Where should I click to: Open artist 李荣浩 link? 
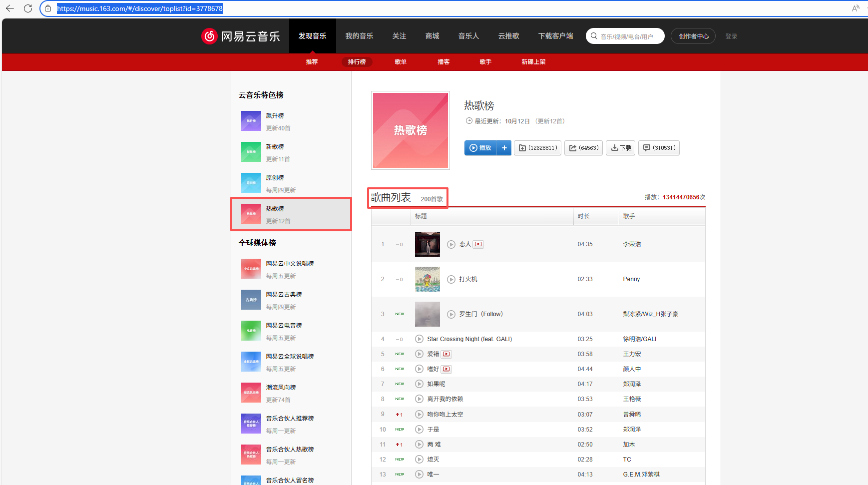(x=632, y=244)
